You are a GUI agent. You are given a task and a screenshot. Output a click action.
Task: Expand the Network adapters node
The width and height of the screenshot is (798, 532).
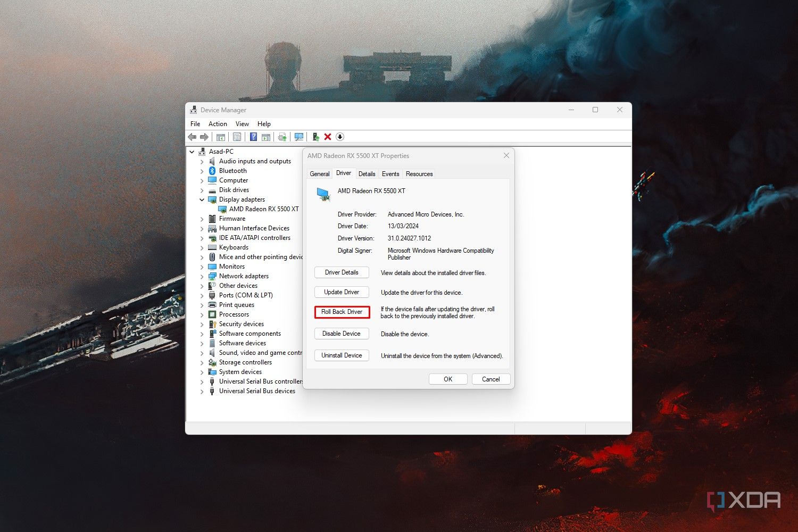202,276
